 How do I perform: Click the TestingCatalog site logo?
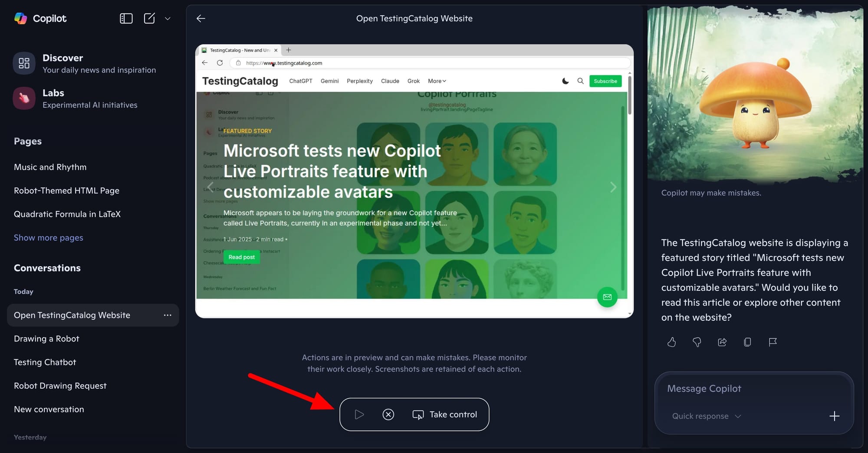tap(240, 81)
